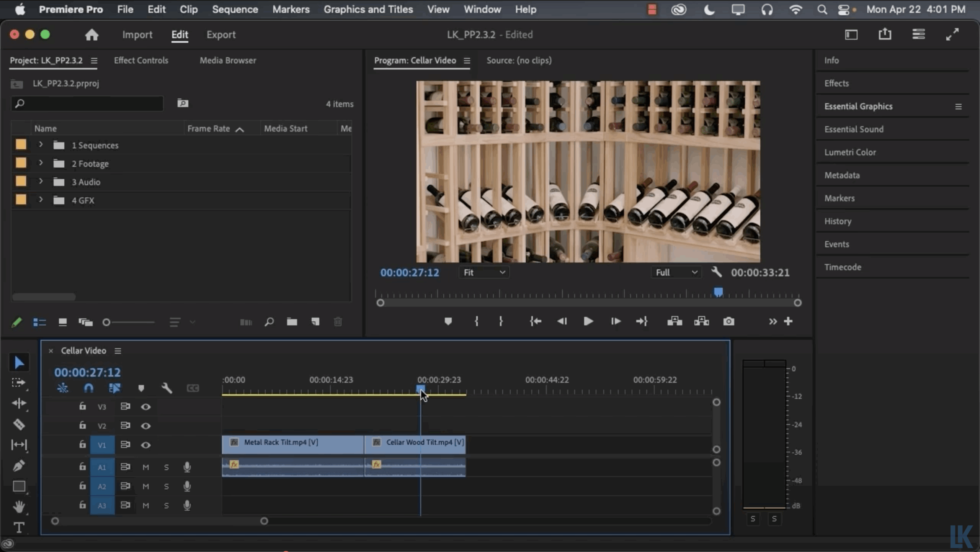Select the Pen tool in the toolbar
The image size is (980, 552).
[x=19, y=465]
